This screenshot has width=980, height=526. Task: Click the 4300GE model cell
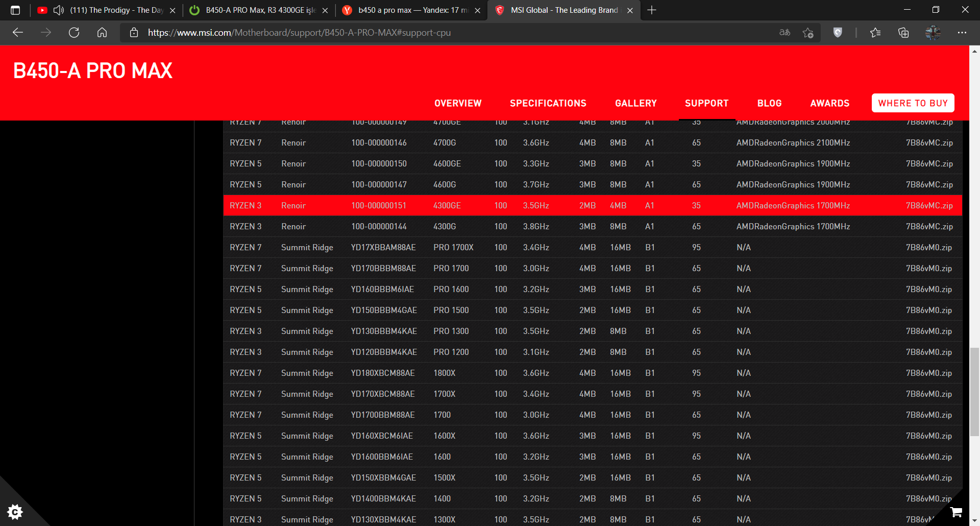tap(447, 206)
